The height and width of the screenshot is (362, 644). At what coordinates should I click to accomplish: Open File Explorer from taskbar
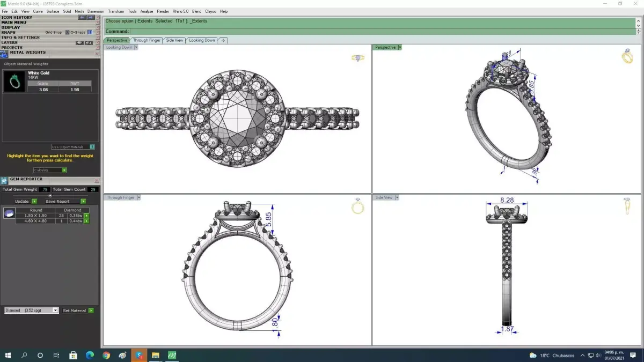(156, 355)
